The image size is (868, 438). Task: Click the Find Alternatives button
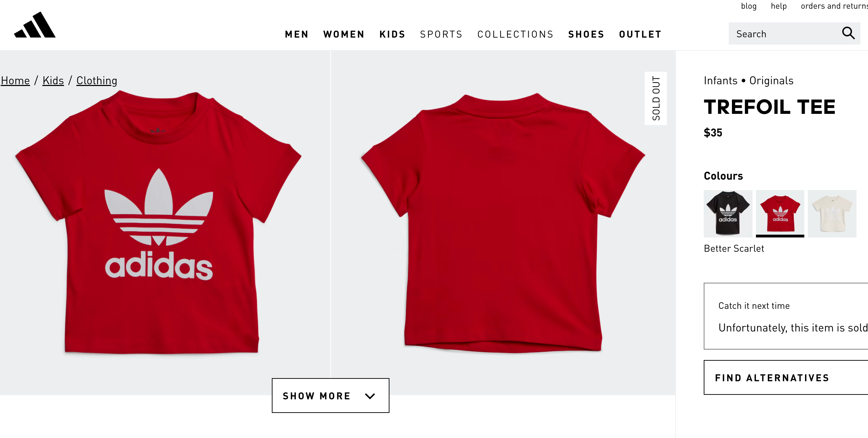pyautogui.click(x=786, y=377)
